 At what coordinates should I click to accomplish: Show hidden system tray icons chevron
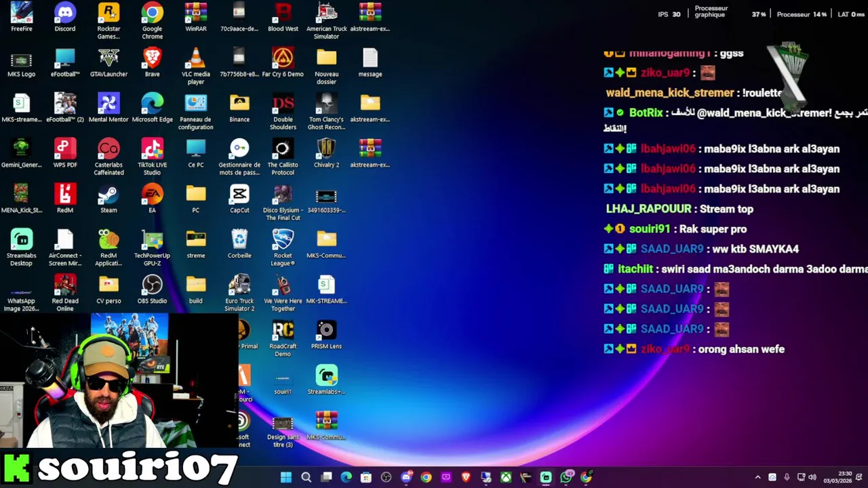click(x=757, y=477)
